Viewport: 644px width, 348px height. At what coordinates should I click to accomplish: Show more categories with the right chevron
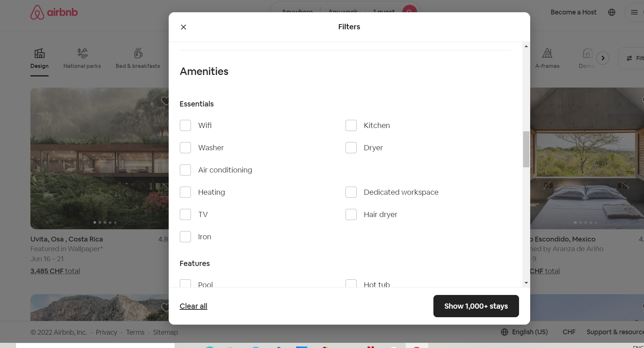click(x=603, y=58)
